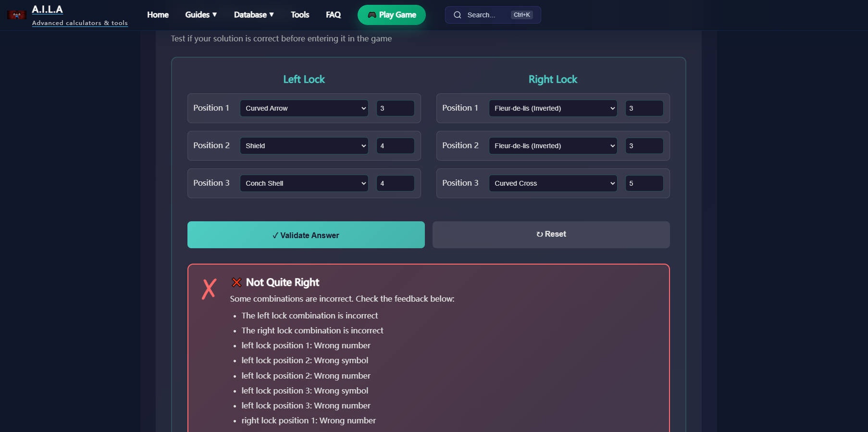The width and height of the screenshot is (868, 432).
Task: Expand the Database menu
Action: point(254,15)
